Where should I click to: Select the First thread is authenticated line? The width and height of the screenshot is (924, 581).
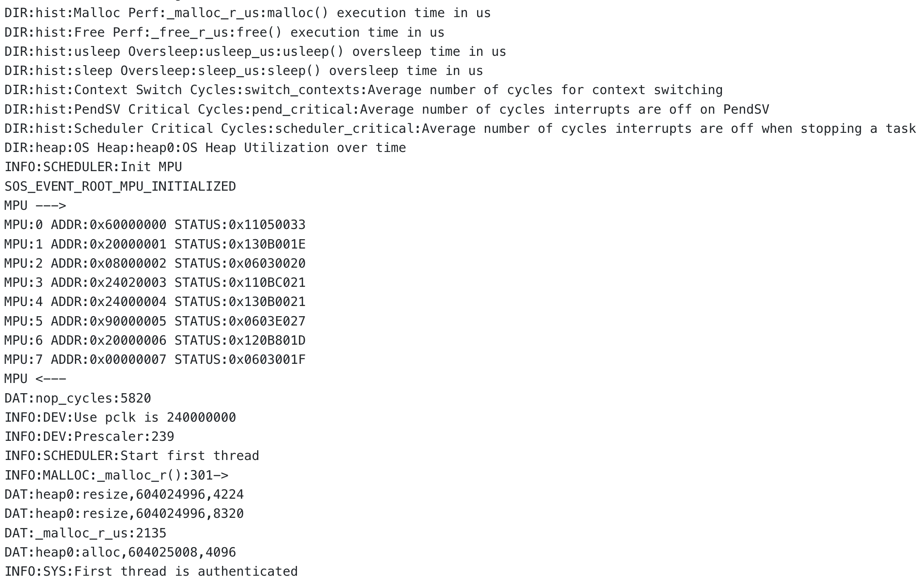tap(151, 572)
